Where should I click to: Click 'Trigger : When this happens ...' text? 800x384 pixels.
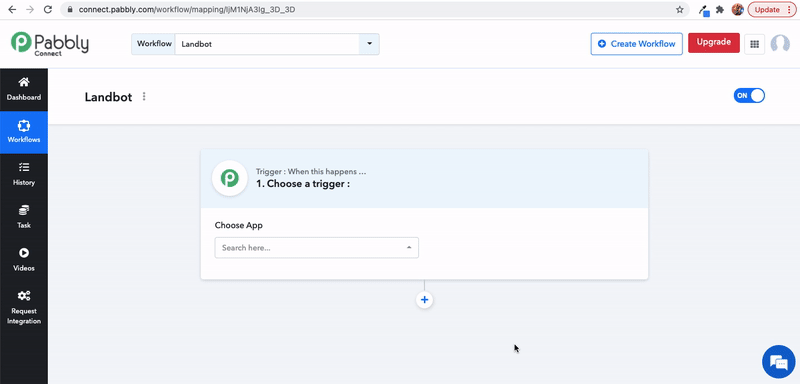pos(311,172)
